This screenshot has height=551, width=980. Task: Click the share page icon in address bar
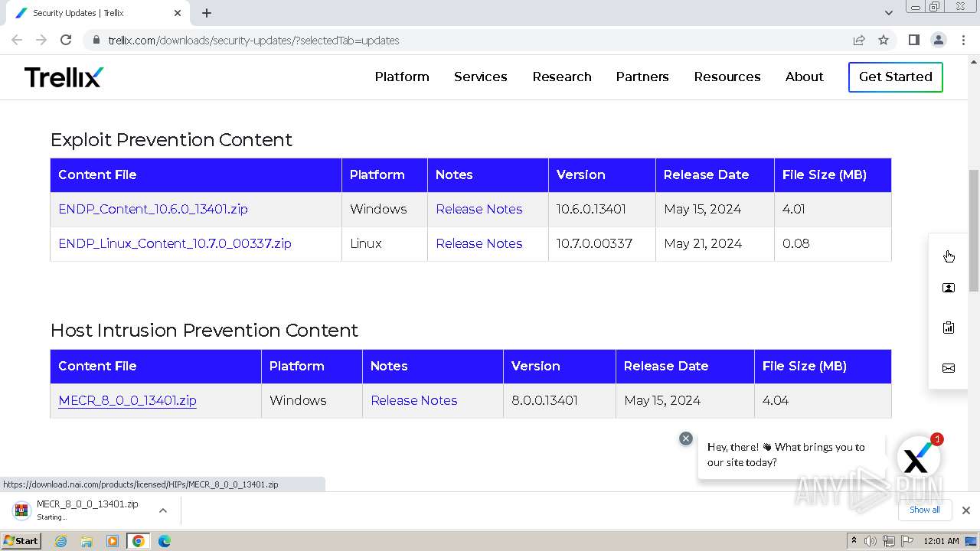pyautogui.click(x=859, y=40)
